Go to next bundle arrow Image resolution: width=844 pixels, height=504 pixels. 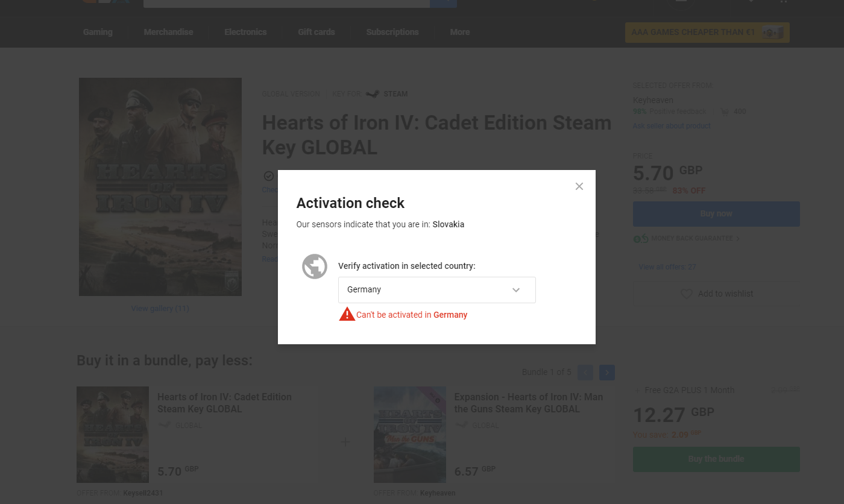pyautogui.click(x=607, y=373)
